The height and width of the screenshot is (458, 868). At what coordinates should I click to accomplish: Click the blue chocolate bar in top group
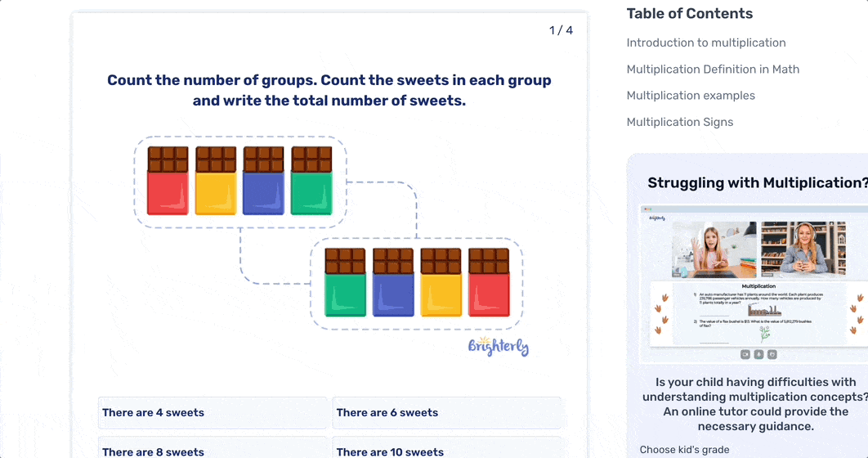(x=263, y=181)
